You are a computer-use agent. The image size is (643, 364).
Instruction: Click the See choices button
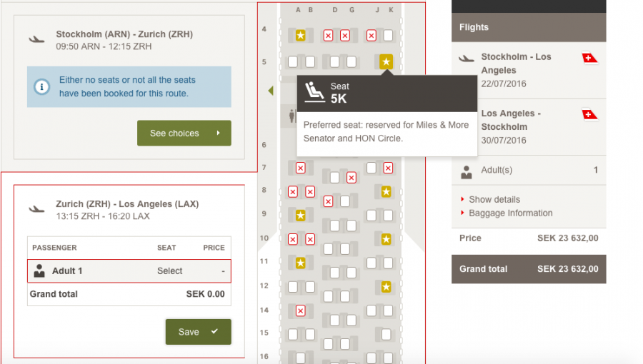point(184,133)
